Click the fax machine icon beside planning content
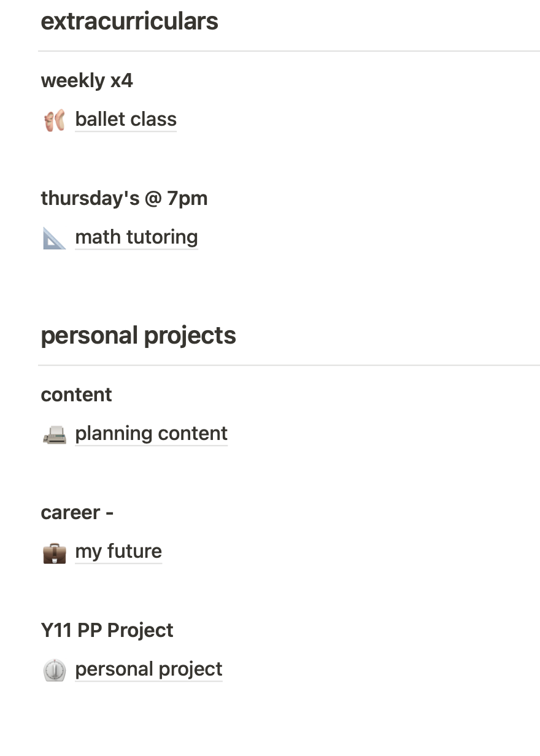Screen dimensions: 540x756 click(x=55, y=434)
